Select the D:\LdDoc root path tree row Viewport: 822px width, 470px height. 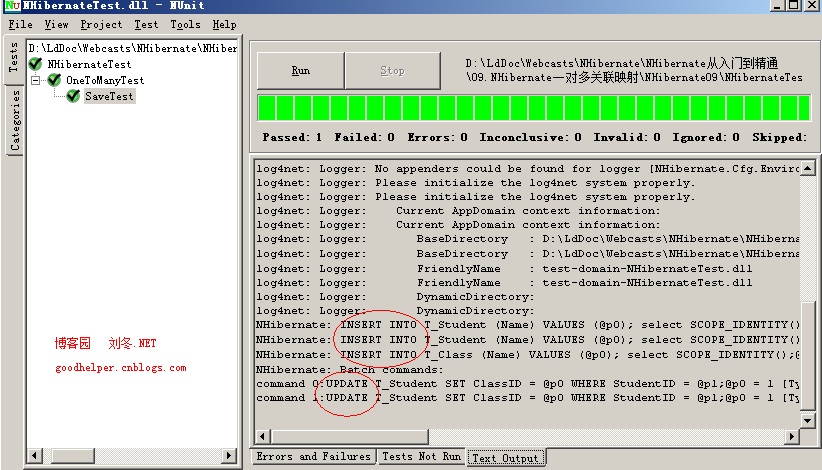click(x=133, y=48)
